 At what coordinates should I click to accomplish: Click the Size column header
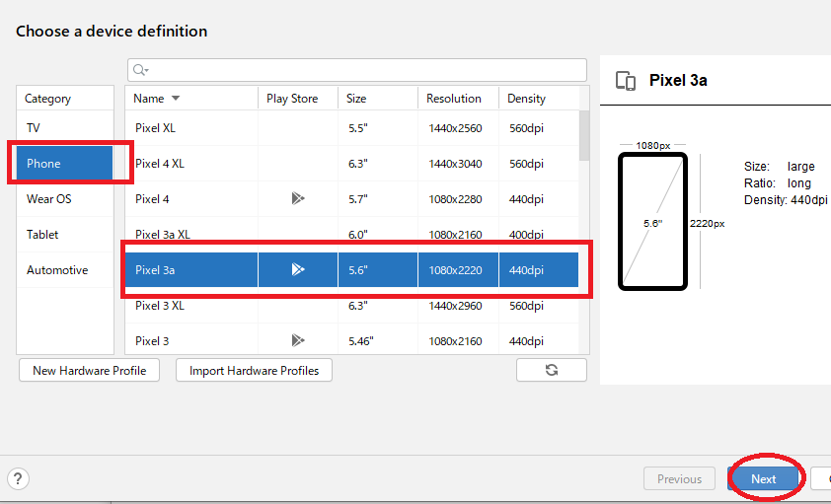378,98
